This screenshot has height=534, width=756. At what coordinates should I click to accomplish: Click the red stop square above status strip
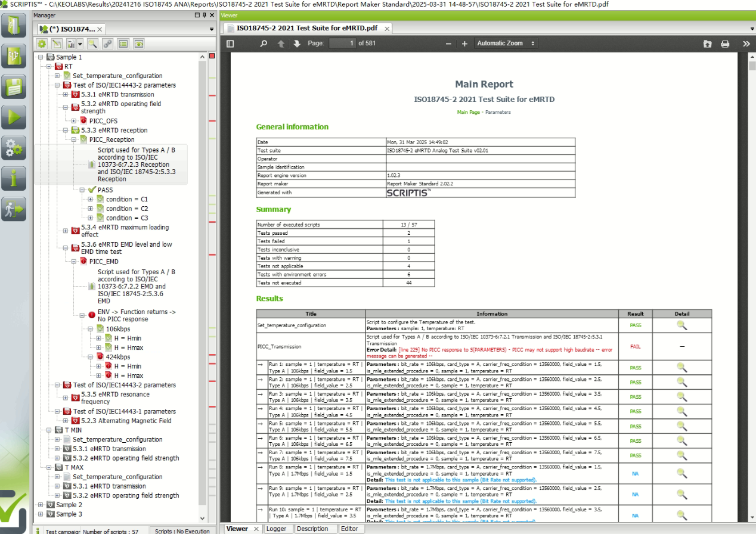click(212, 56)
